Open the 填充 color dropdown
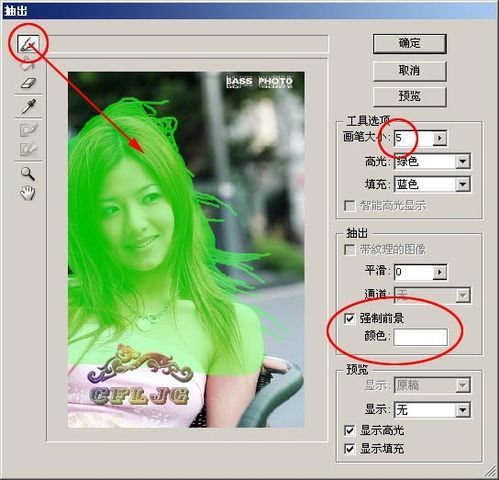499x480 pixels. [x=463, y=184]
